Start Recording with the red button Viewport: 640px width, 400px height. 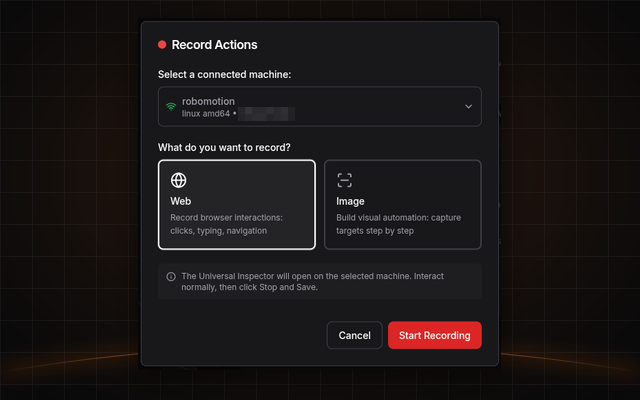[435, 335]
